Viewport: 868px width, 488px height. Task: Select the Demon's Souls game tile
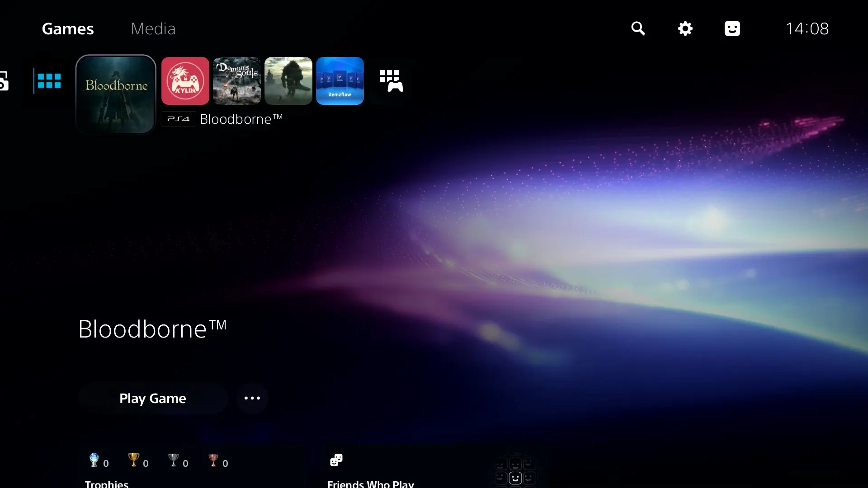click(237, 81)
